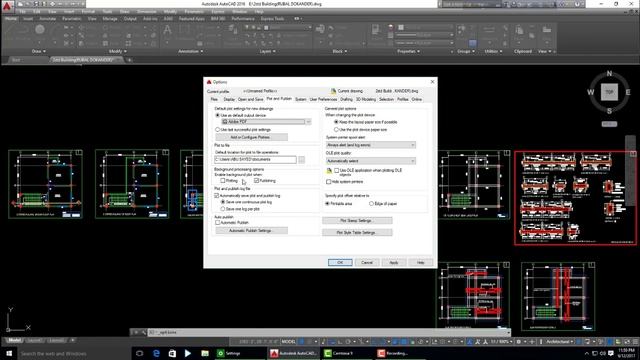Click the Group icon in Groups panel

tap(462, 29)
